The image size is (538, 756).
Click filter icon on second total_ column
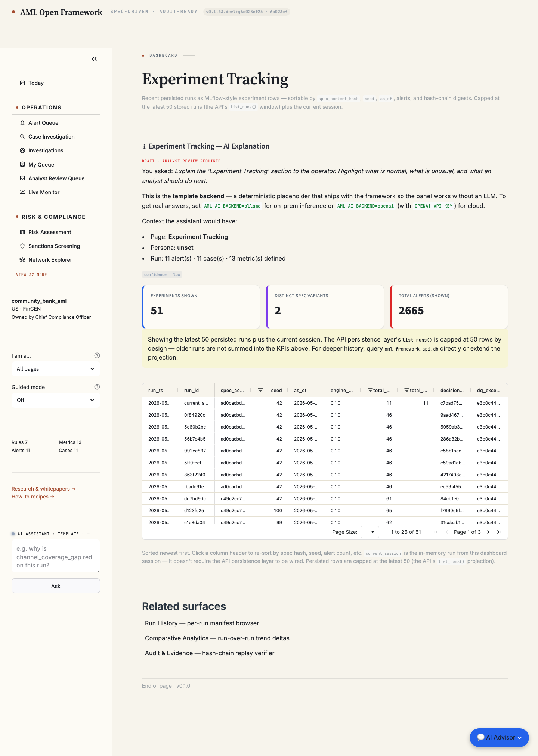(406, 390)
